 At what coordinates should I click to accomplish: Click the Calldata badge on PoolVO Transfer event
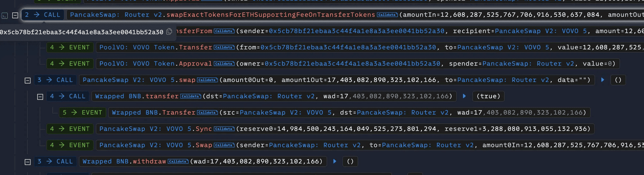click(224, 47)
